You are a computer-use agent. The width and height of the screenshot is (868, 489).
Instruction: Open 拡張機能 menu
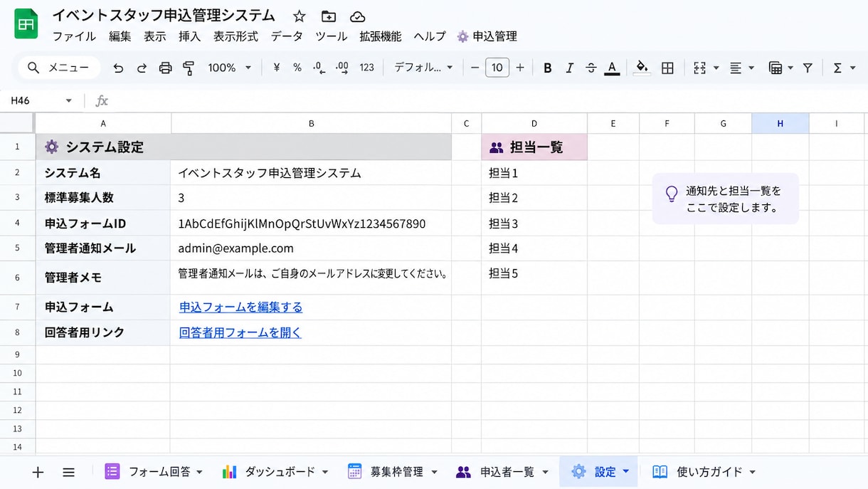click(381, 36)
